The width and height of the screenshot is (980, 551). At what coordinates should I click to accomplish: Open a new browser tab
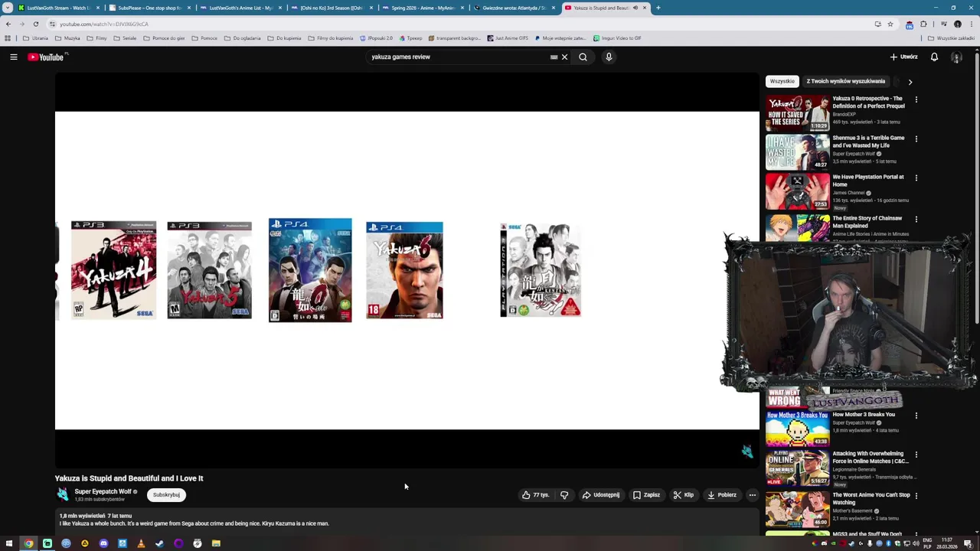pyautogui.click(x=658, y=8)
